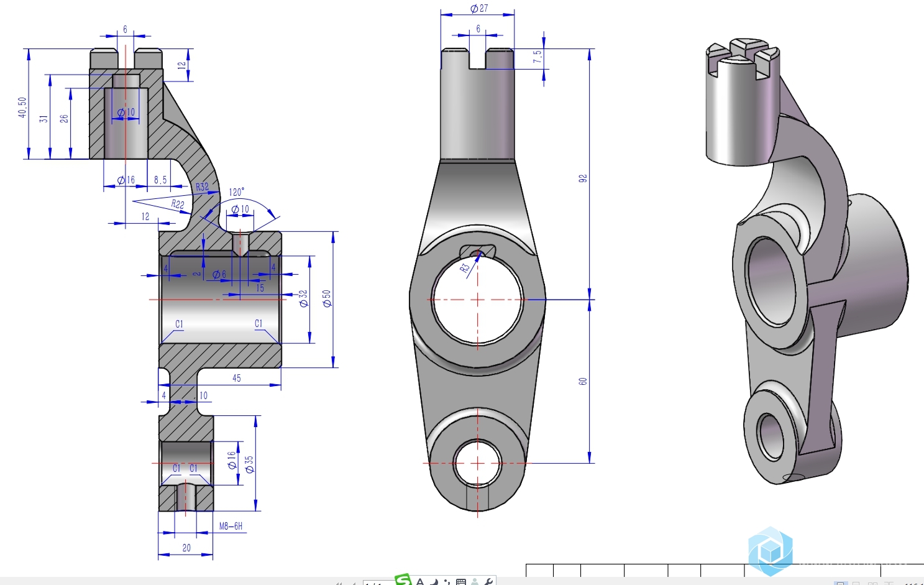Image resolution: width=924 pixels, height=585 pixels.
Task: Select the Ø27 diameter dimension
Action: [x=479, y=8]
